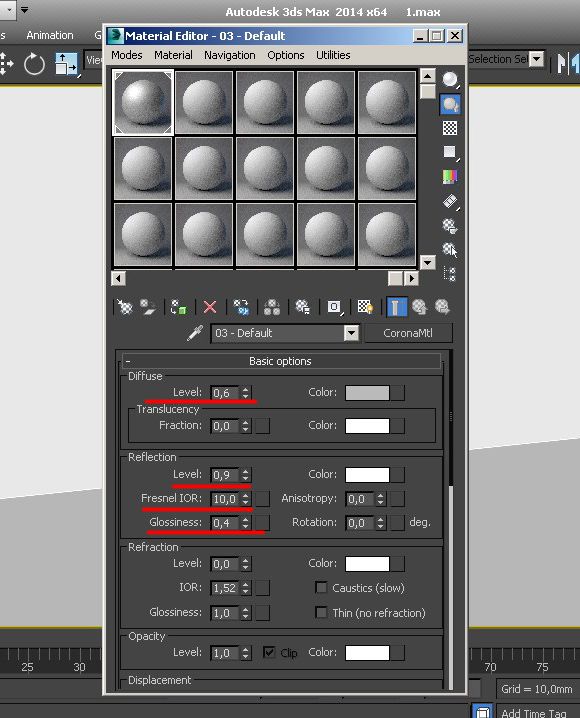Click Make Unique icon
The height and width of the screenshot is (718, 580).
tap(271, 306)
